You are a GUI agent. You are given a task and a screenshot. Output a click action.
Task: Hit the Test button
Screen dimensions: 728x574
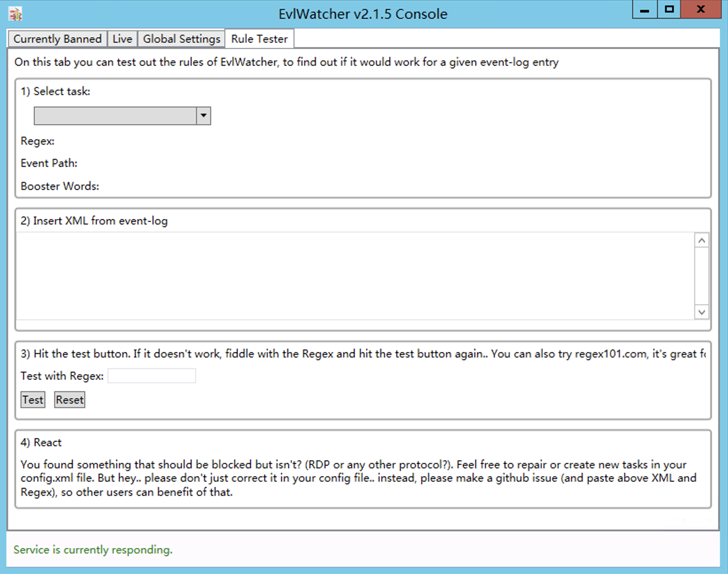(x=33, y=400)
